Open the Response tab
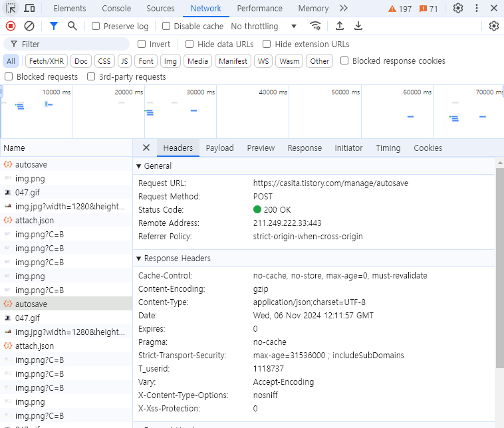 click(305, 148)
